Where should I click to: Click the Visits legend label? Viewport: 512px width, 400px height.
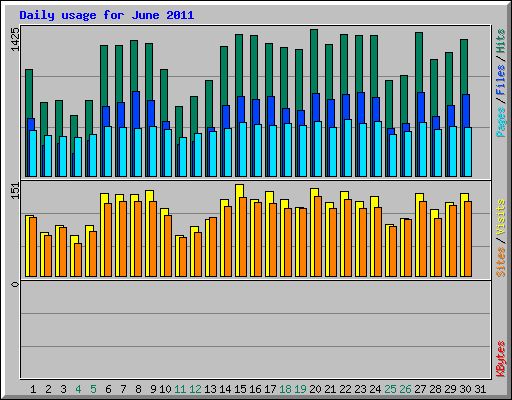coord(501,217)
